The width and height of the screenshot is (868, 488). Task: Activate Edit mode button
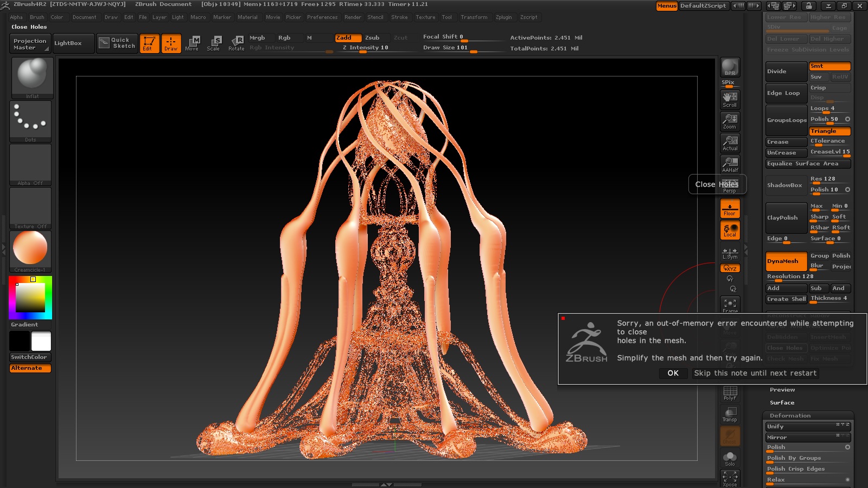click(149, 43)
